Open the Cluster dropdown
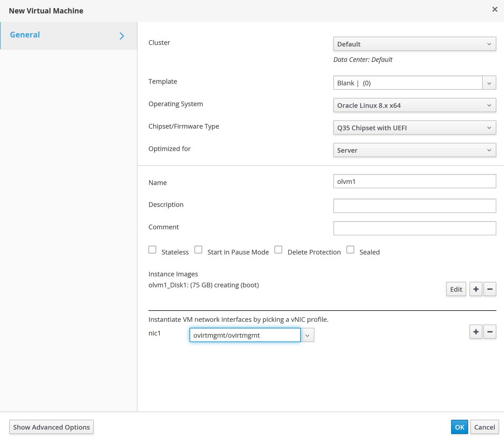This screenshot has height=437, width=504. tap(414, 44)
